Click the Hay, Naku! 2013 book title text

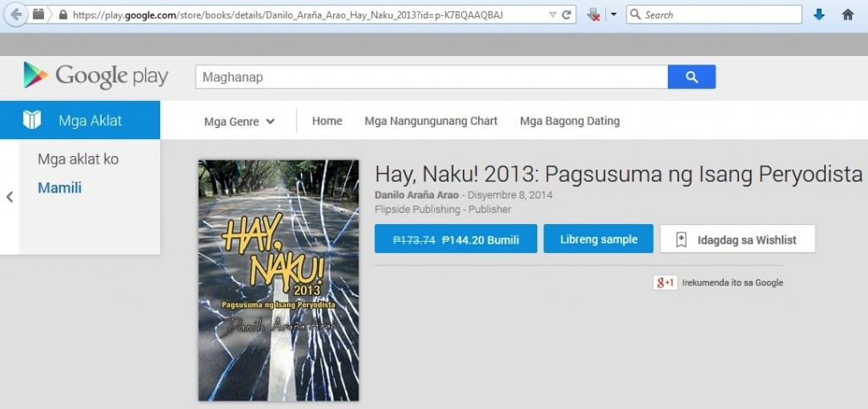point(618,175)
